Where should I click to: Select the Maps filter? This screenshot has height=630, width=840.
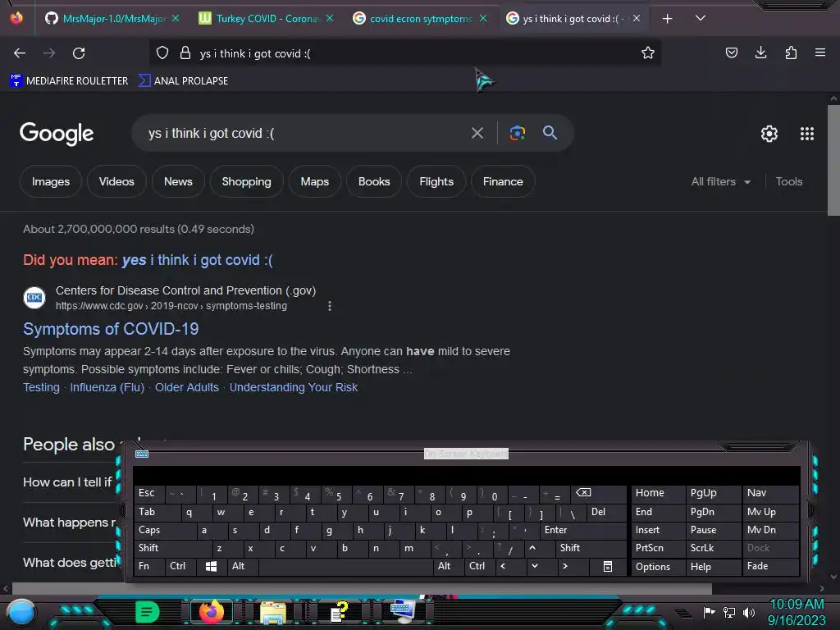click(314, 181)
